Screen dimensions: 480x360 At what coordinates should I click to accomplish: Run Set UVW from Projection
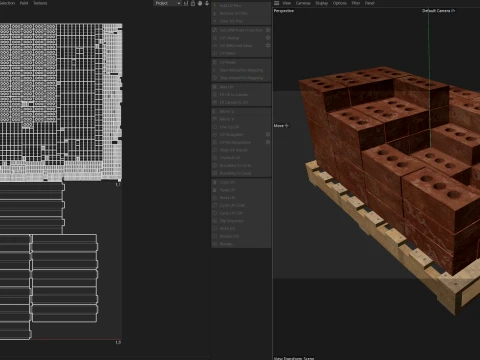[x=238, y=30]
